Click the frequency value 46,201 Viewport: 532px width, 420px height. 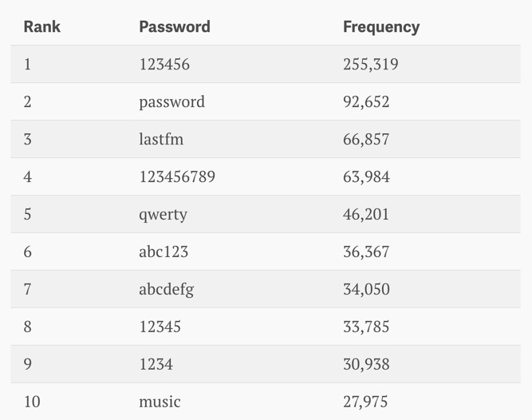(x=366, y=214)
